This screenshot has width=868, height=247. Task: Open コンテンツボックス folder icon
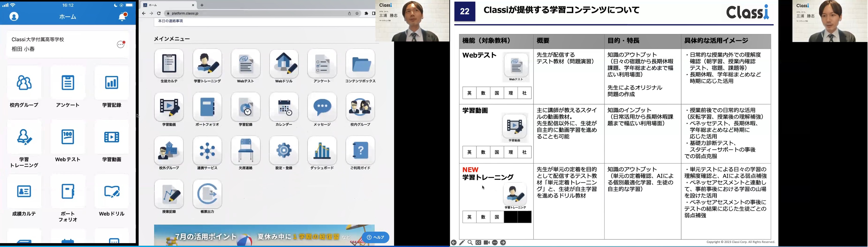coord(361,64)
